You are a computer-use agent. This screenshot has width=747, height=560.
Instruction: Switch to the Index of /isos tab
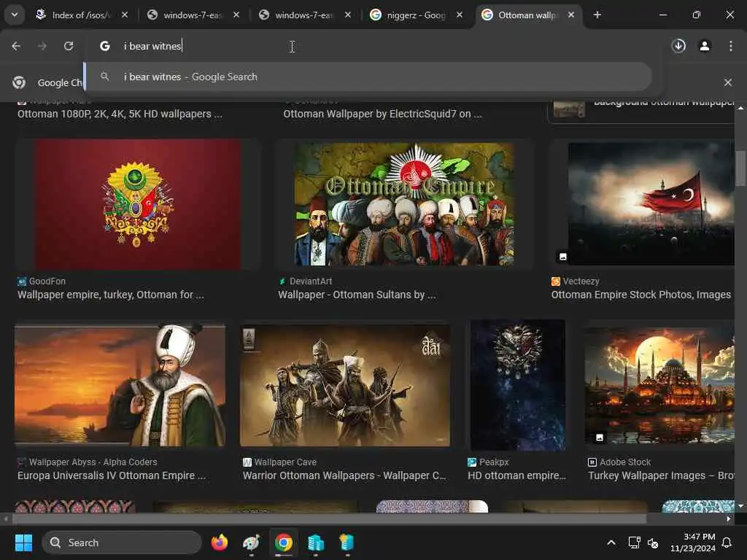point(82,15)
